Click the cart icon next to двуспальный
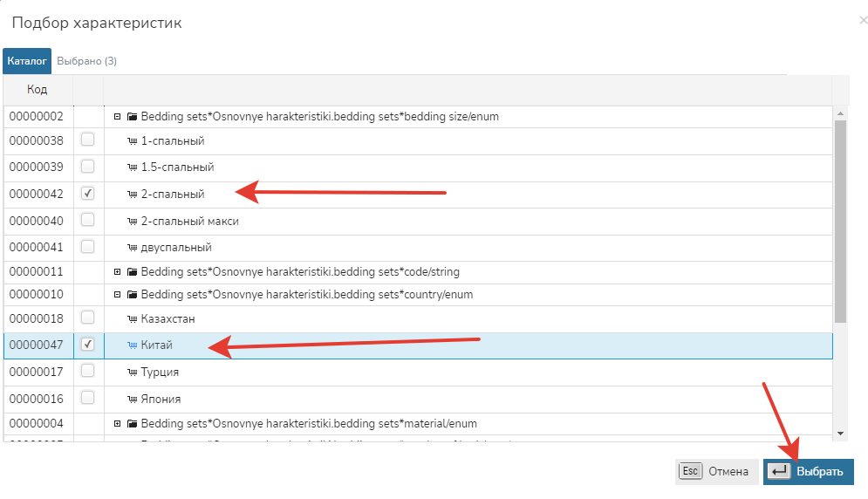 (133, 248)
